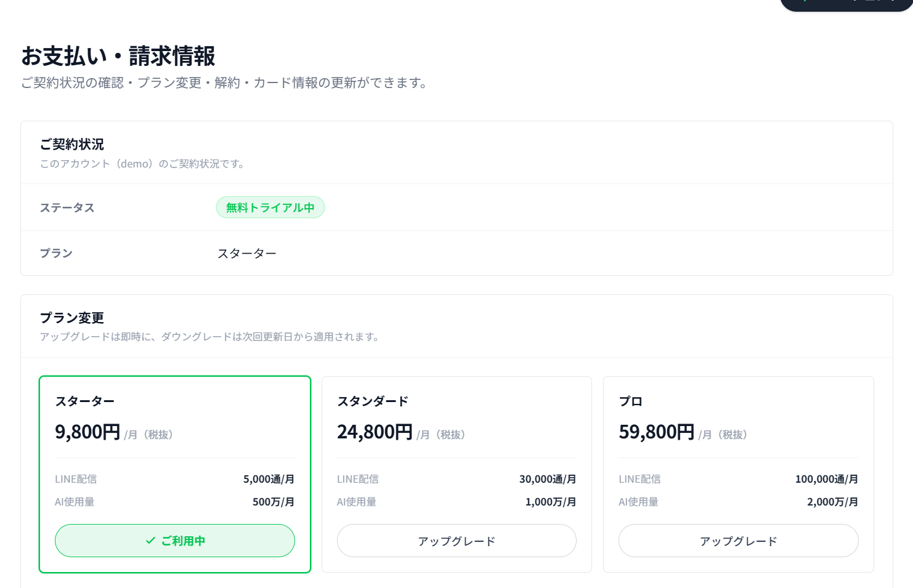Upgrade to the スタンダード plan
Image resolution: width=913 pixels, height=588 pixels.
pyautogui.click(x=456, y=541)
